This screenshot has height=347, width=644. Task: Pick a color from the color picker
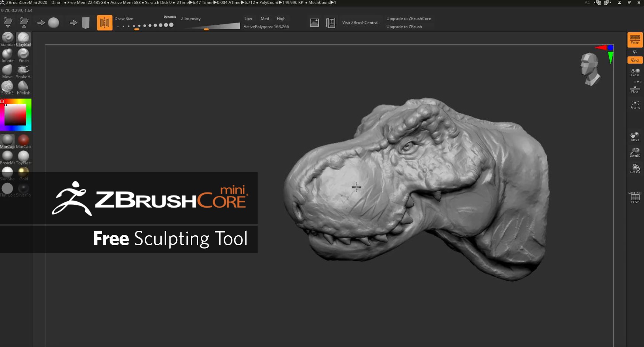tap(16, 114)
